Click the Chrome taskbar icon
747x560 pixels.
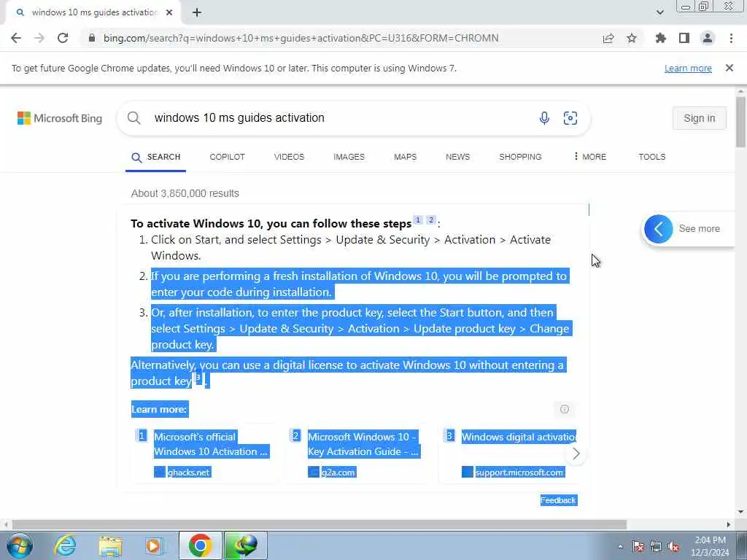[200, 545]
